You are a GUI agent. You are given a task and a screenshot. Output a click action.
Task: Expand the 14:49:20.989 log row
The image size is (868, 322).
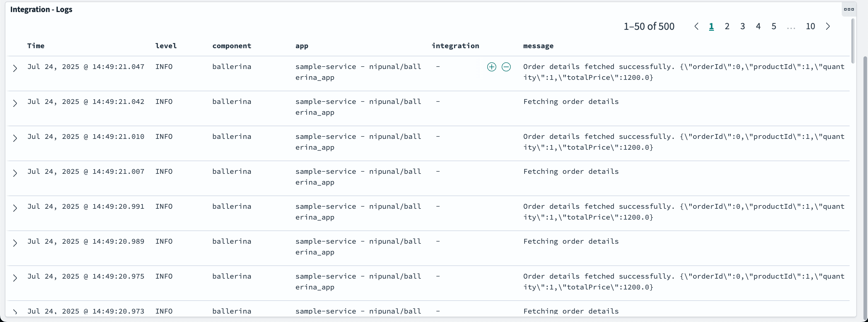tap(15, 243)
